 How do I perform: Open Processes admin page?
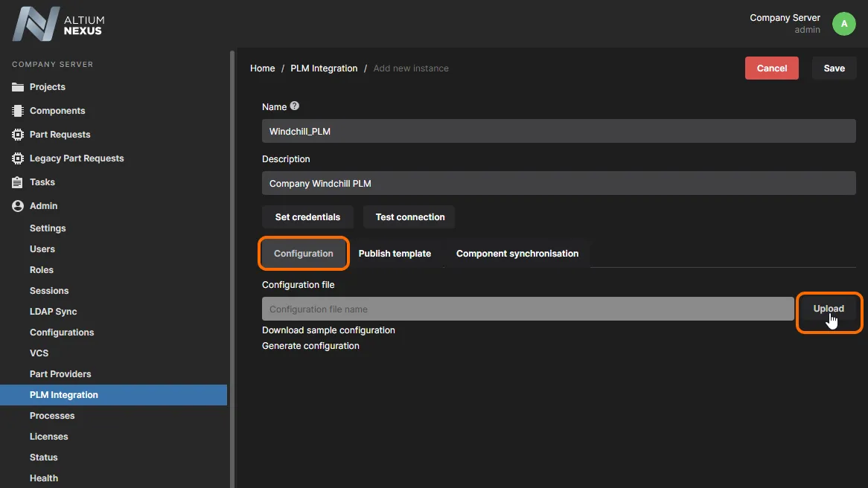pos(52,416)
